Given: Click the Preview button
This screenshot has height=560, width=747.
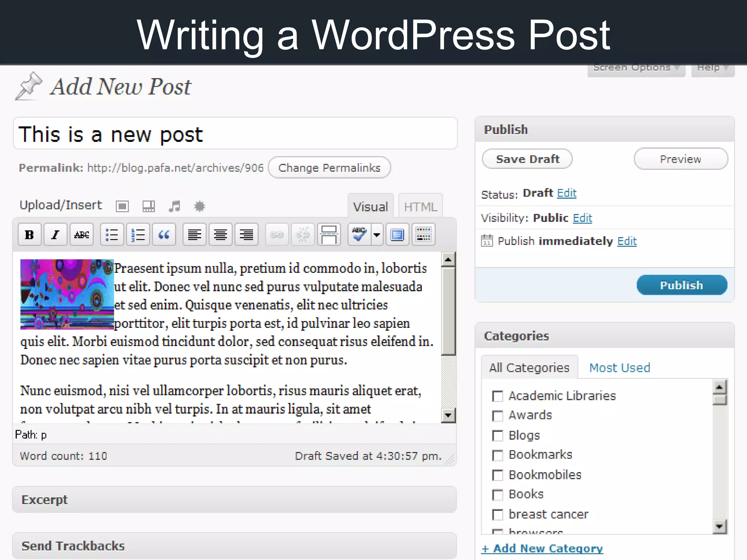Looking at the screenshot, I should (681, 159).
